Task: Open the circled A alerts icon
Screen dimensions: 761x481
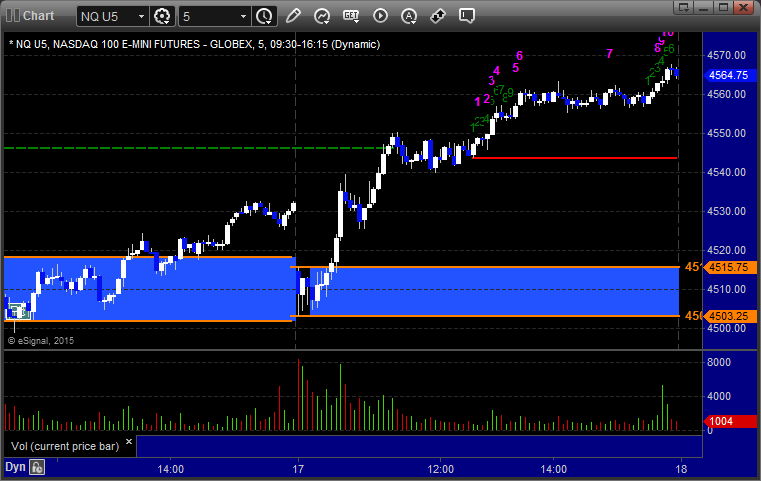Action: pos(409,16)
